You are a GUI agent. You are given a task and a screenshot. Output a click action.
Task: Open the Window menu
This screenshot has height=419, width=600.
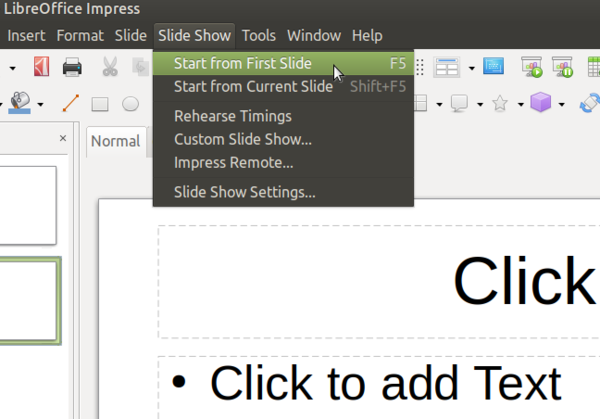click(x=314, y=36)
